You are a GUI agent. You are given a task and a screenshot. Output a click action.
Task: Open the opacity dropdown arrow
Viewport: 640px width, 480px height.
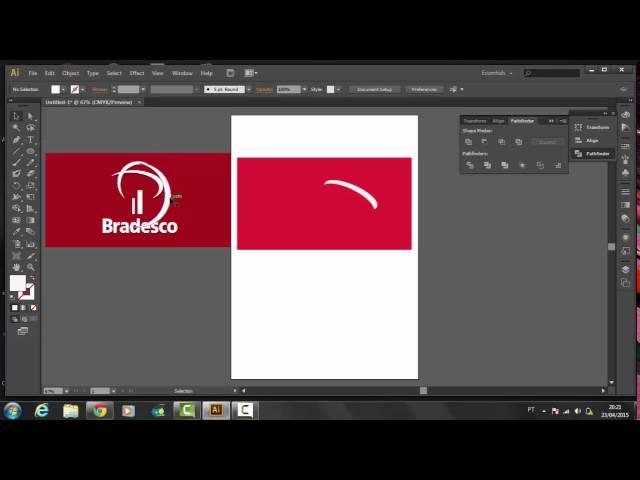[304, 89]
